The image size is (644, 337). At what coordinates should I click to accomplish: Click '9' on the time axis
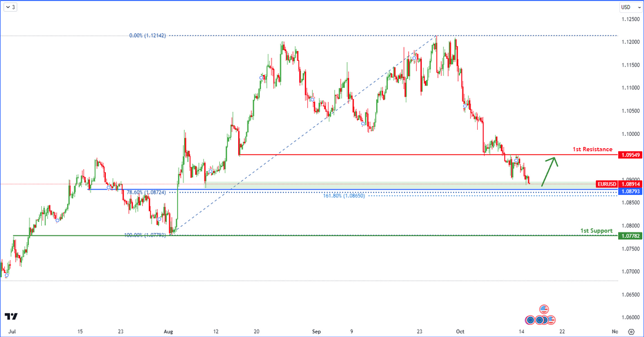coord(352,331)
